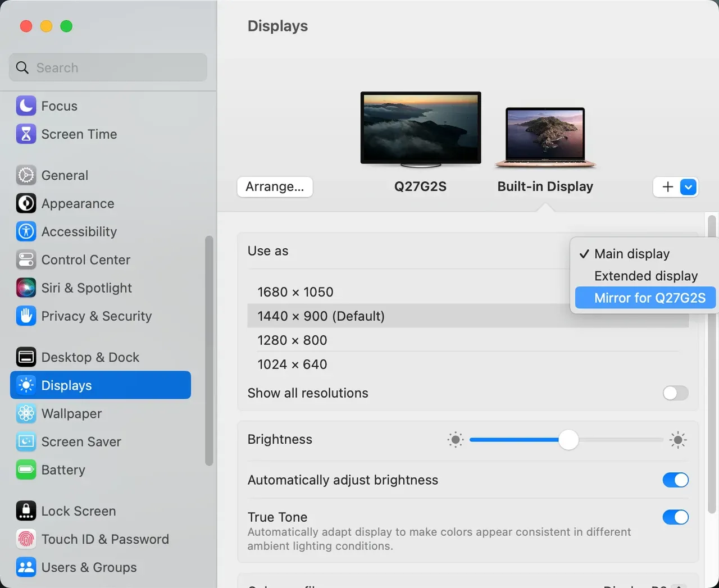Click the Accessibility icon
The image size is (719, 588).
click(26, 231)
